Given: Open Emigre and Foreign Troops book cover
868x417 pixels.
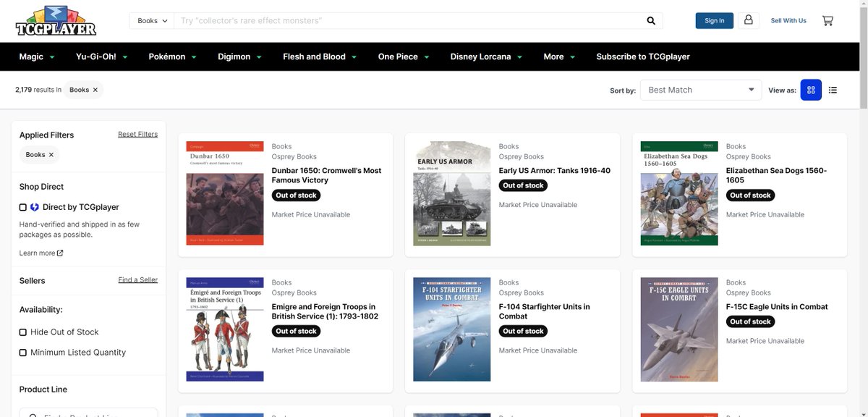Looking at the screenshot, I should tap(225, 329).
